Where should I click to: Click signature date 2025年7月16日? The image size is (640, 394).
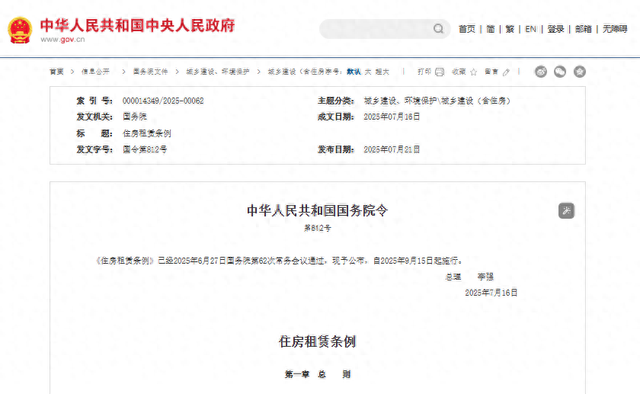pyautogui.click(x=491, y=293)
